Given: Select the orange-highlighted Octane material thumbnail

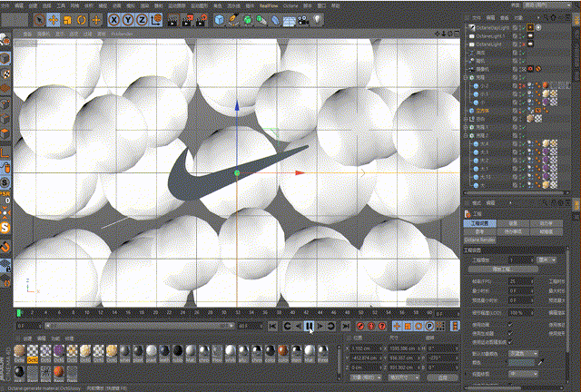Looking at the screenshot, I should pyautogui.click(x=33, y=354).
